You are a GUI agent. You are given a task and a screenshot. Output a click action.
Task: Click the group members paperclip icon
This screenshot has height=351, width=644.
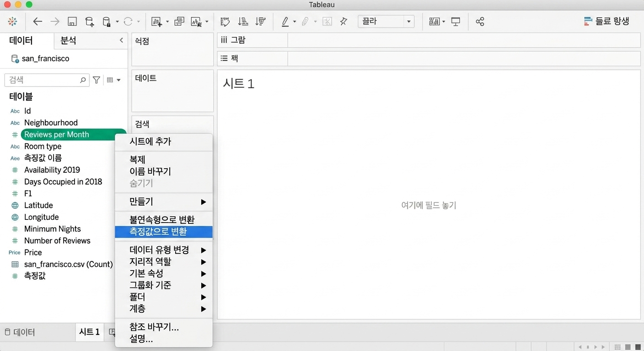(x=305, y=21)
